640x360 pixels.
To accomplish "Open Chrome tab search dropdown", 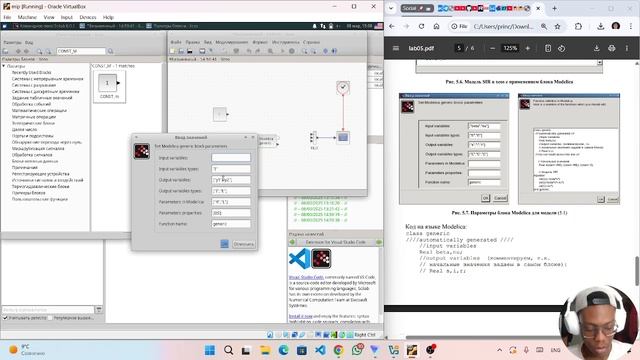I will [x=391, y=8].
